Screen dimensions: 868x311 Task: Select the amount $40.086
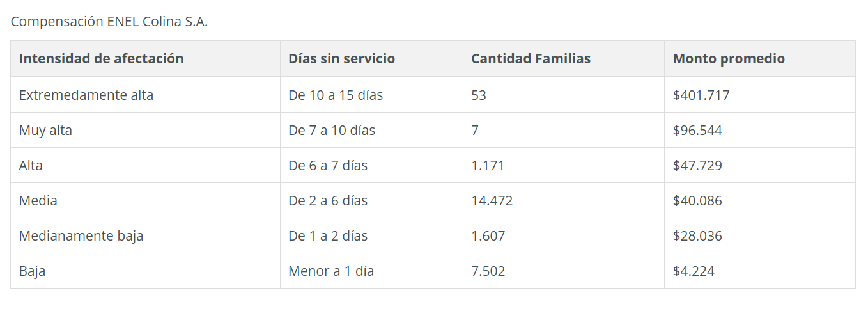[x=697, y=201]
